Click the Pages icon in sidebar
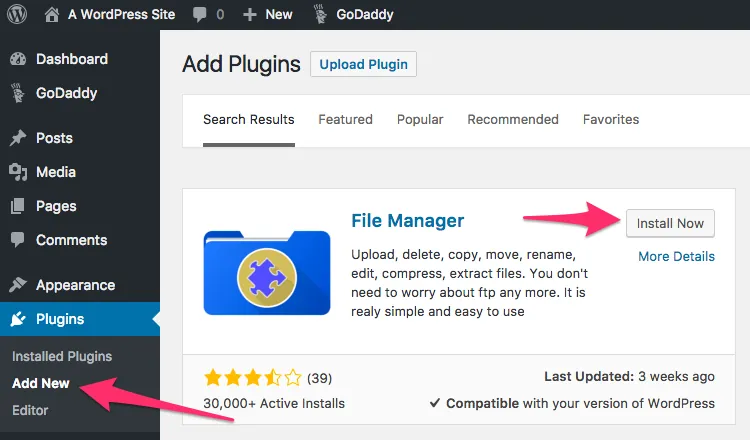Screen dimensions: 750x440 pos(18,206)
